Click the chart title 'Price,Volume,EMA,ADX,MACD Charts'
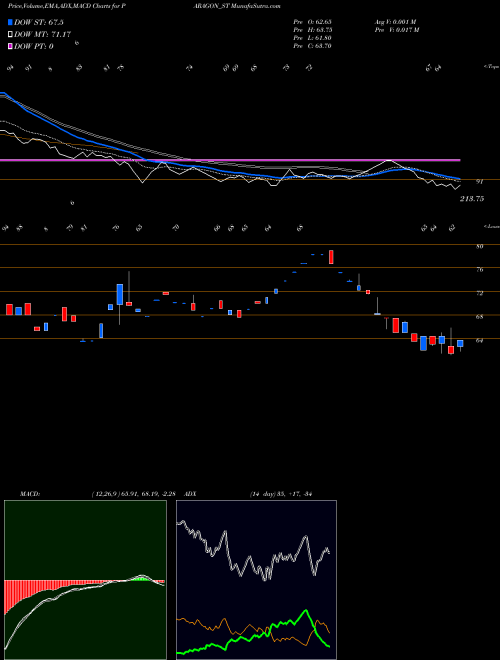This screenshot has height=660, width=500. tap(63, 6)
